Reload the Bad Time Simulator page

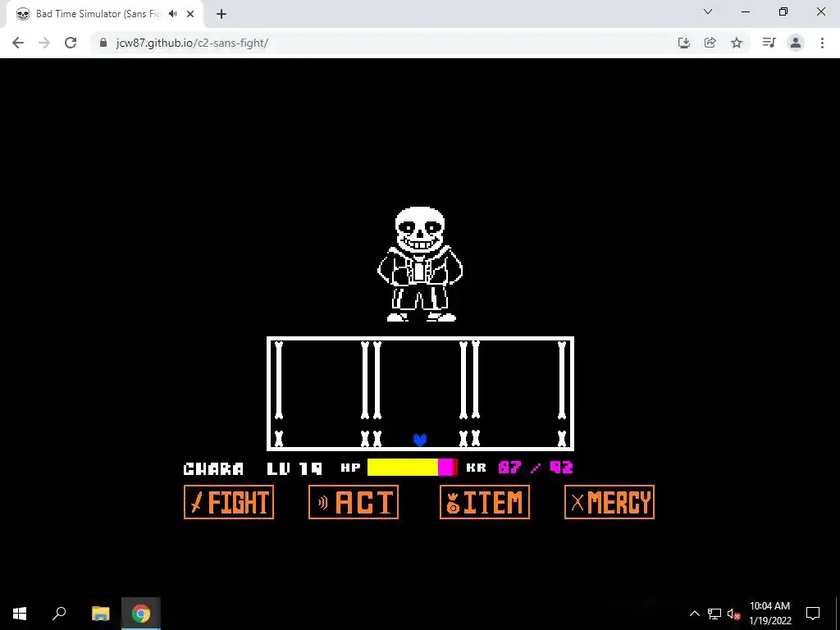click(71, 43)
